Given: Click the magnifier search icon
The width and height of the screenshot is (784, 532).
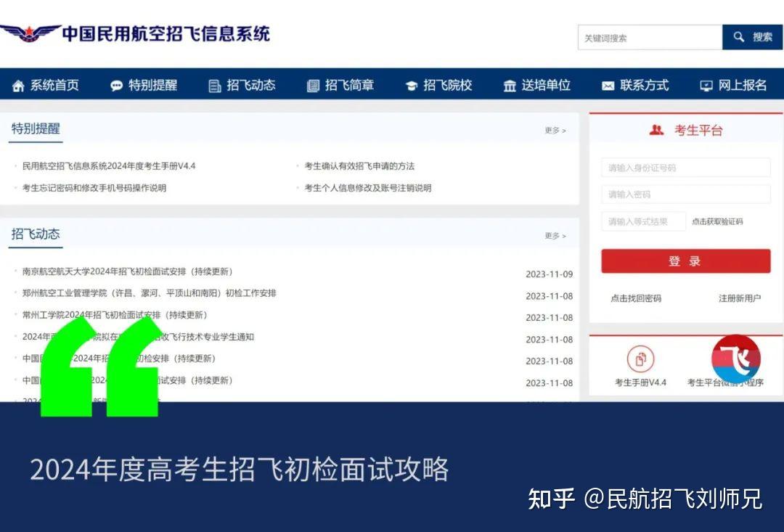Looking at the screenshot, I should (x=738, y=36).
